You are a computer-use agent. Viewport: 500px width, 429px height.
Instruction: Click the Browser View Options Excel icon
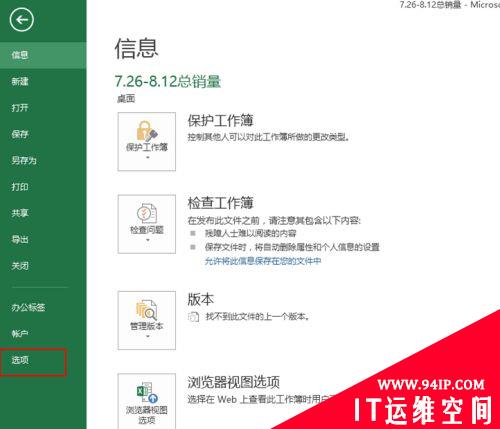[x=147, y=392]
